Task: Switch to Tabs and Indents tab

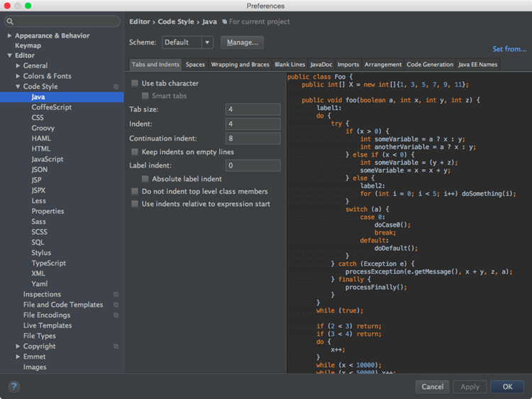Action: [155, 65]
